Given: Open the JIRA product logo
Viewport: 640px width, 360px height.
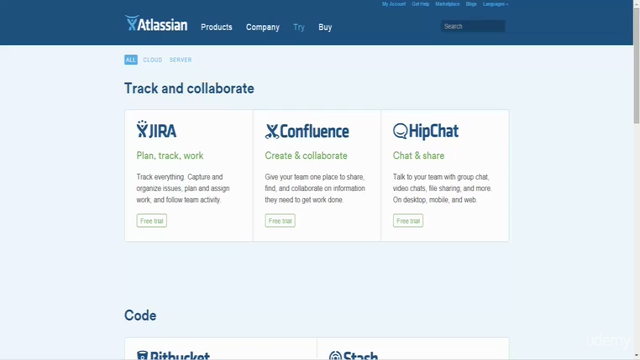Looking at the screenshot, I should 156,129.
